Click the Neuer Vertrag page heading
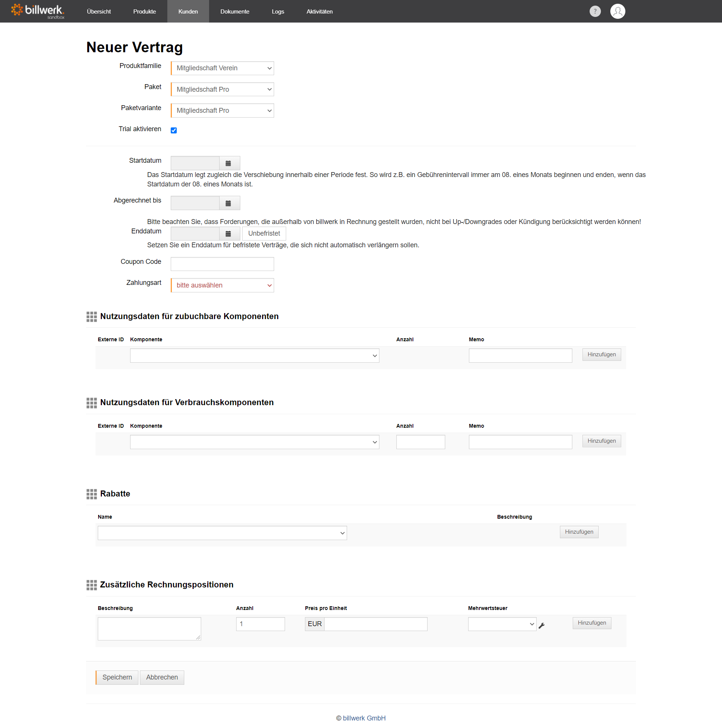 [x=135, y=47]
